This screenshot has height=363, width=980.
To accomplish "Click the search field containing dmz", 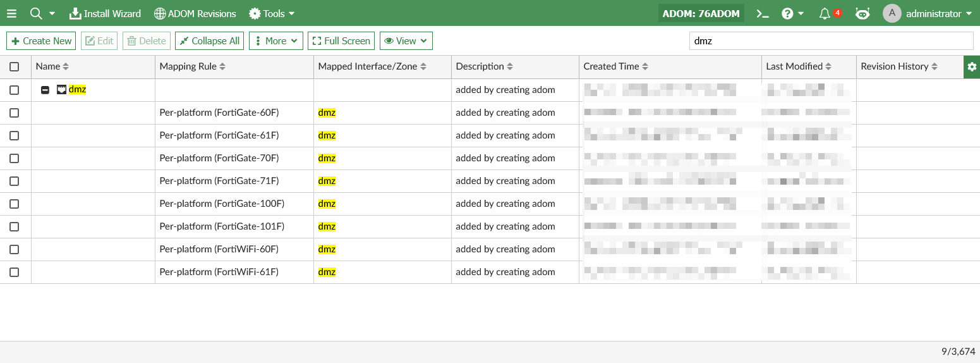I will (831, 40).
